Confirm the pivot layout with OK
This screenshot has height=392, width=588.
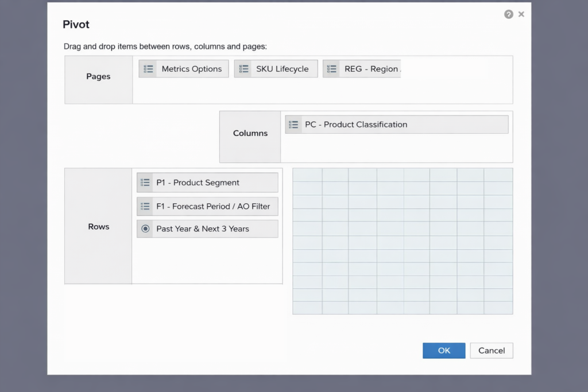coord(443,350)
